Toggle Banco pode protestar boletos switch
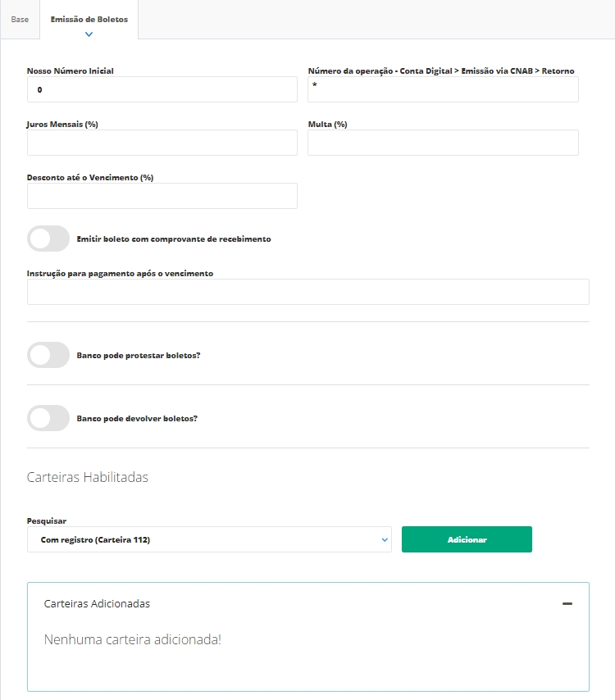Screen dimensions: 615x700 (48, 355)
